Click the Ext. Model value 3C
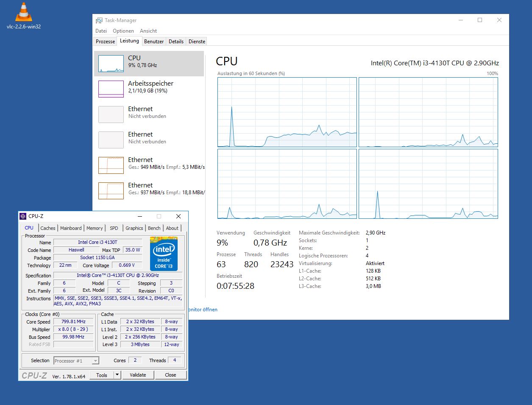The height and width of the screenshot is (405, 532). 119,290
